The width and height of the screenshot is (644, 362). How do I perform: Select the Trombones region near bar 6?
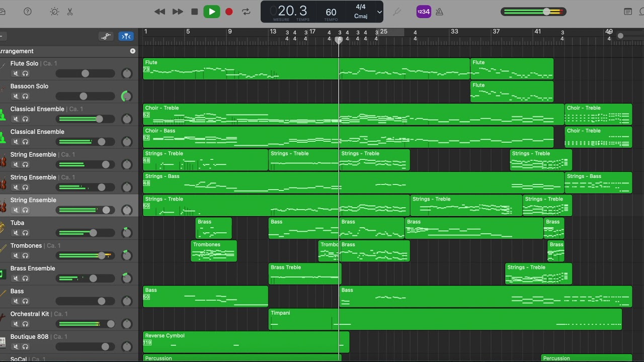[x=214, y=251]
